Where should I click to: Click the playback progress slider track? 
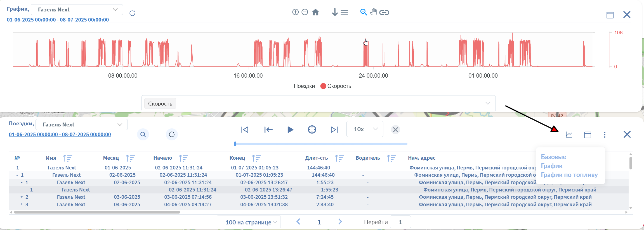click(321, 144)
